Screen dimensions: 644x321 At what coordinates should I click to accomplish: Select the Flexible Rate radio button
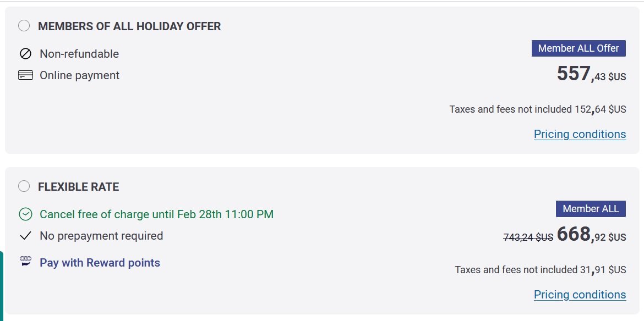tap(24, 186)
